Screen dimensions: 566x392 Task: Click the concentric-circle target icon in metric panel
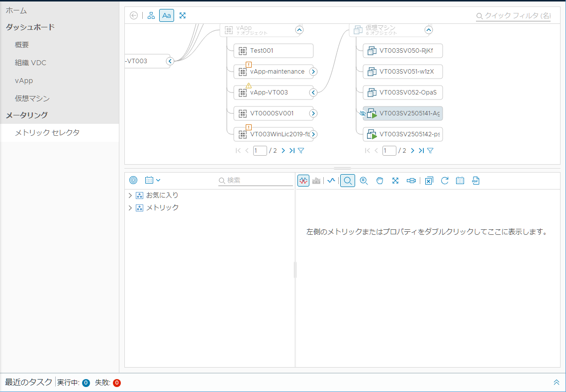(x=133, y=180)
